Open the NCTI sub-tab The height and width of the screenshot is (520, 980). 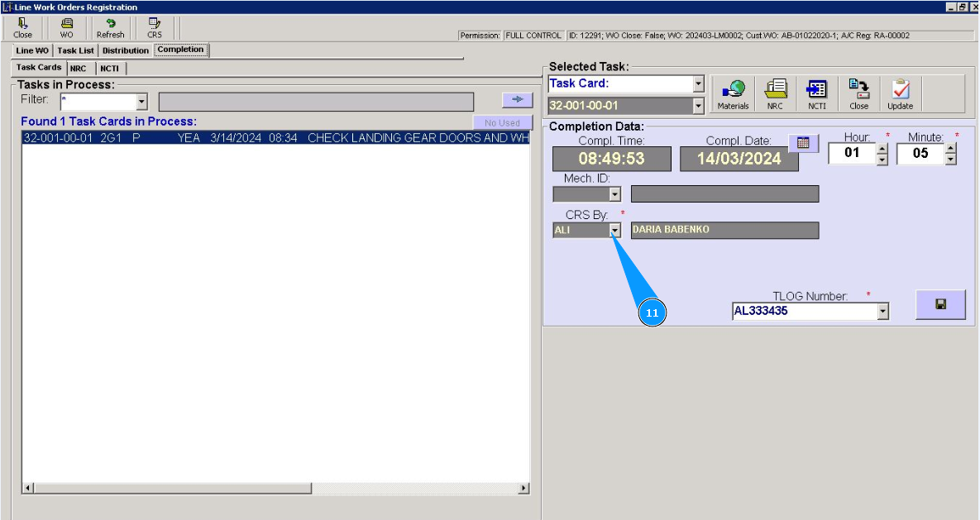tap(110, 68)
